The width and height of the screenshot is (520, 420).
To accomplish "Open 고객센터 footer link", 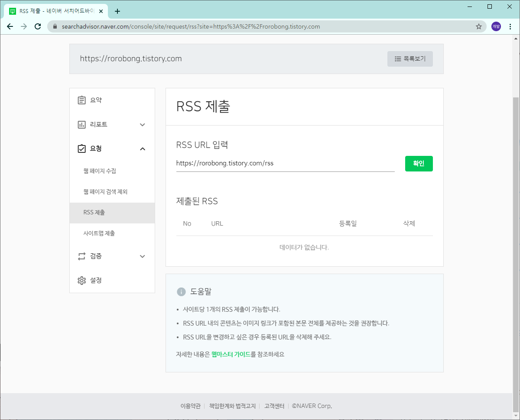I will click(274, 406).
